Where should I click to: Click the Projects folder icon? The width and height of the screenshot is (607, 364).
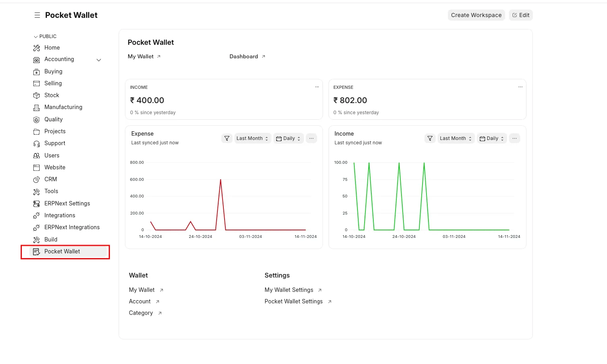point(36,132)
